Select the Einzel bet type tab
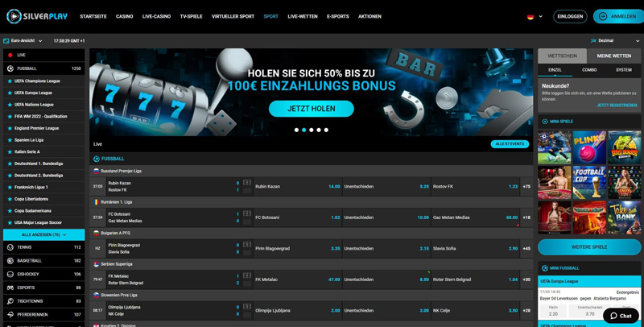Image resolution: width=644 pixels, height=327 pixels. (555, 70)
